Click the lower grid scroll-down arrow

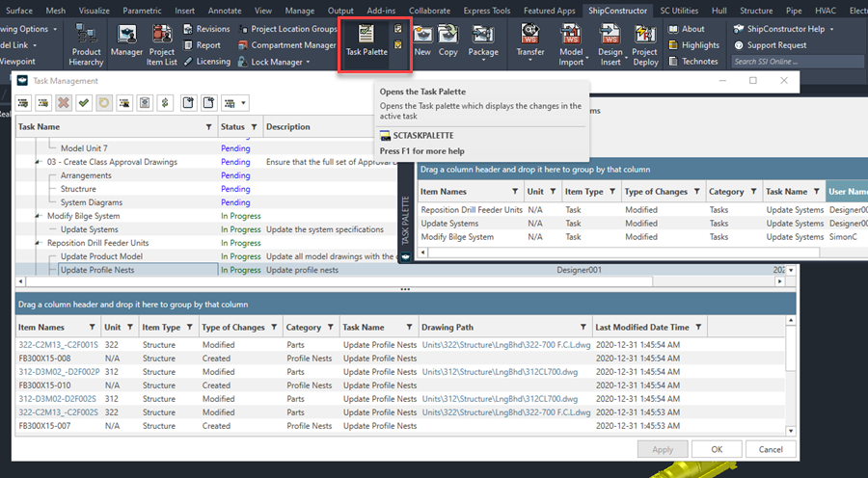click(791, 431)
